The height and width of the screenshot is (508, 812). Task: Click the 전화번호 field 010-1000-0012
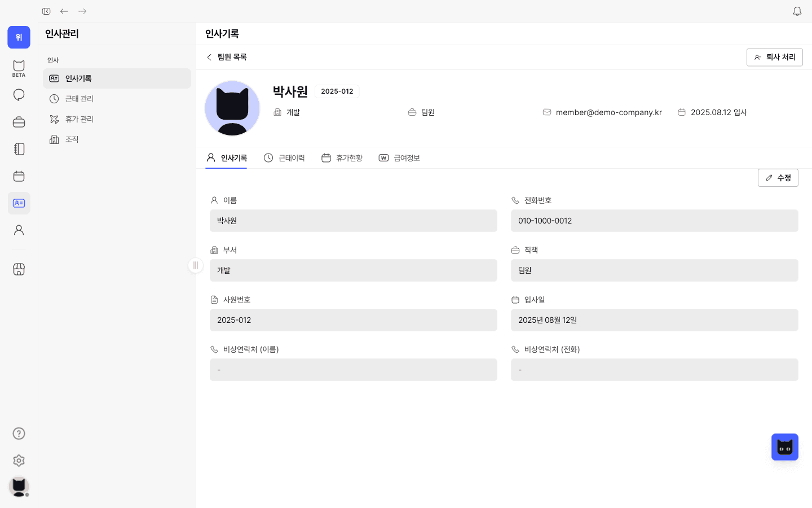pyautogui.click(x=655, y=221)
